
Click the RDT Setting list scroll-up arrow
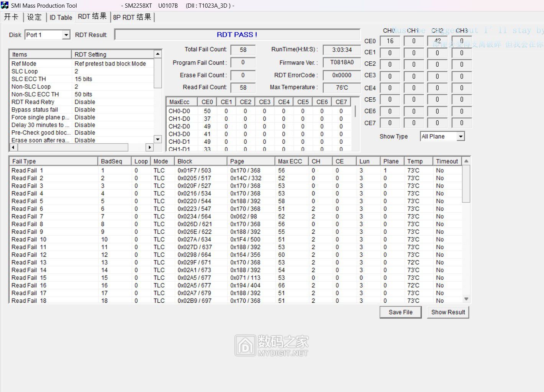point(157,54)
